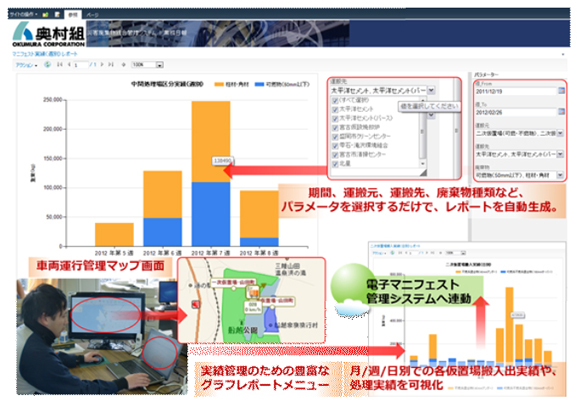Click the 250,000 y-axis value
Image resolution: width=580 pixels, height=400 pixels.
tap(53, 100)
